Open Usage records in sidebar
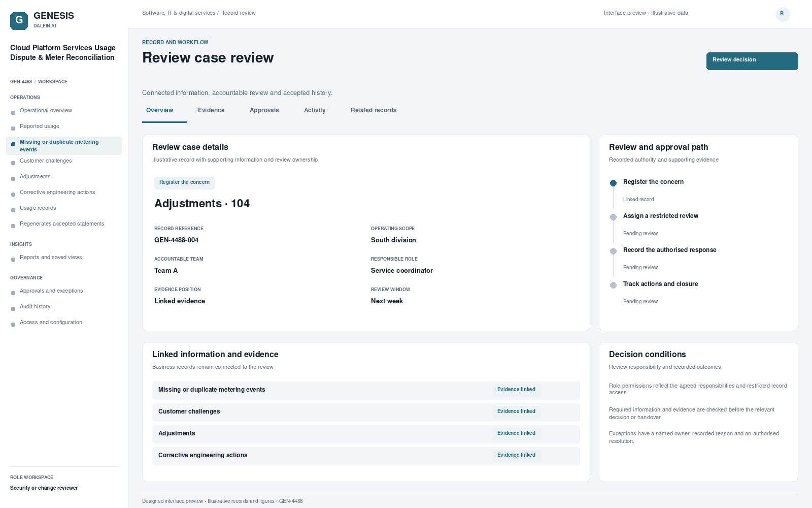The width and height of the screenshot is (812, 508). click(x=64, y=208)
